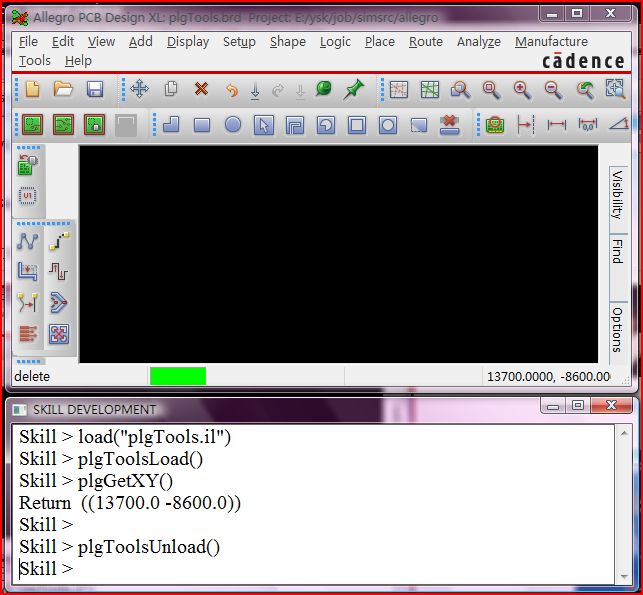Close the SKILL DEVELOPMENT window
This screenshot has height=595, width=643.
[611, 406]
